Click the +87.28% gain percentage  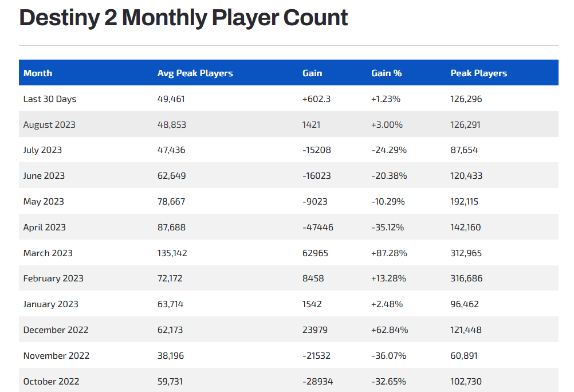pos(389,253)
